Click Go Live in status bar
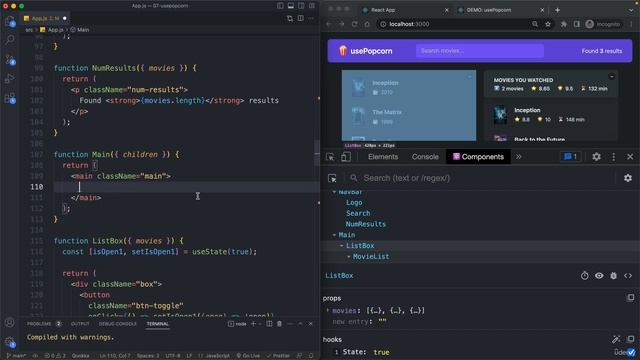This screenshot has height=360, width=640. [x=248, y=356]
